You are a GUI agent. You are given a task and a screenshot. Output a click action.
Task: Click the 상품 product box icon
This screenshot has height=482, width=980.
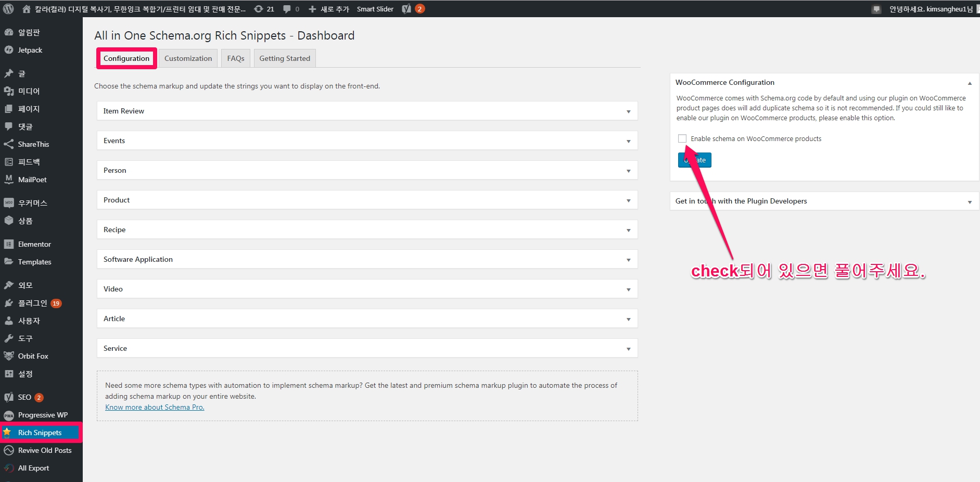(9, 221)
